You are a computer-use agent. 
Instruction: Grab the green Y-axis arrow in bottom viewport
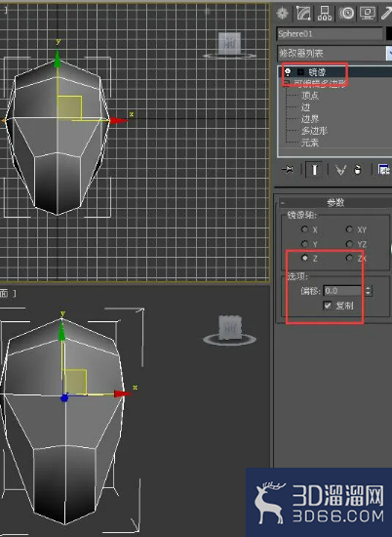[61, 332]
